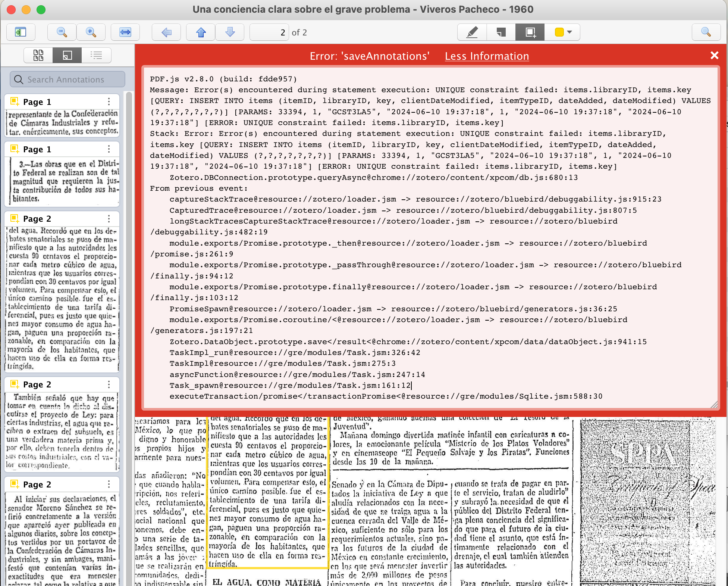Viewport: 728px width, 586px height.
Task: Dismiss the saveAnnotations error banner
Action: pos(714,56)
